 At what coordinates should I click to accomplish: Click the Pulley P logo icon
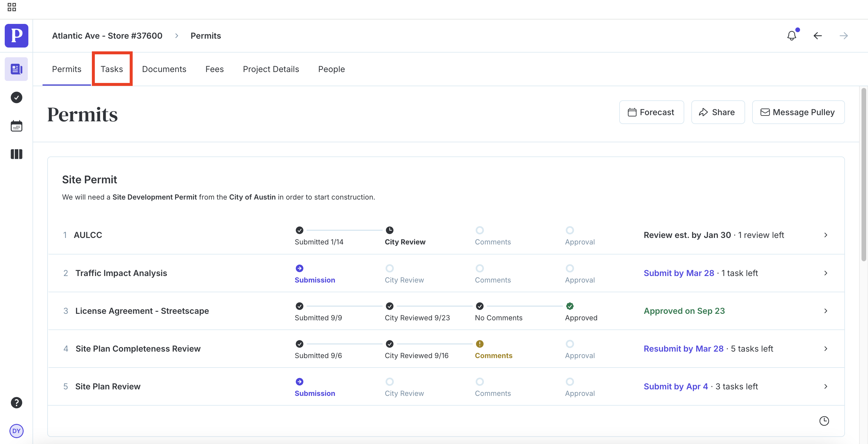point(16,36)
